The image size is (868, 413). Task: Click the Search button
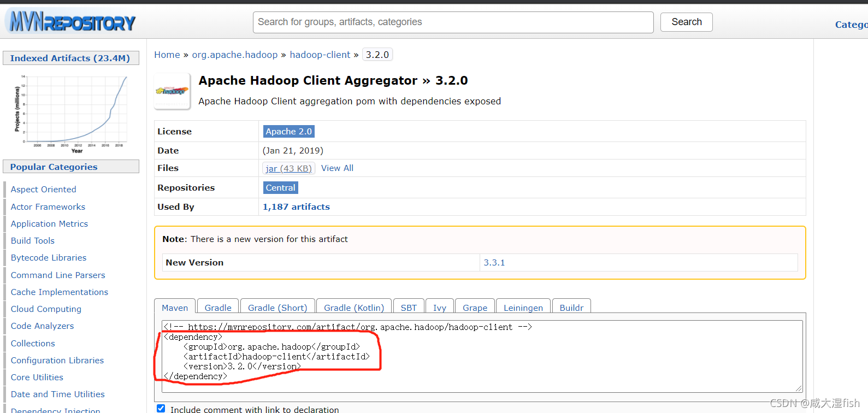click(686, 22)
